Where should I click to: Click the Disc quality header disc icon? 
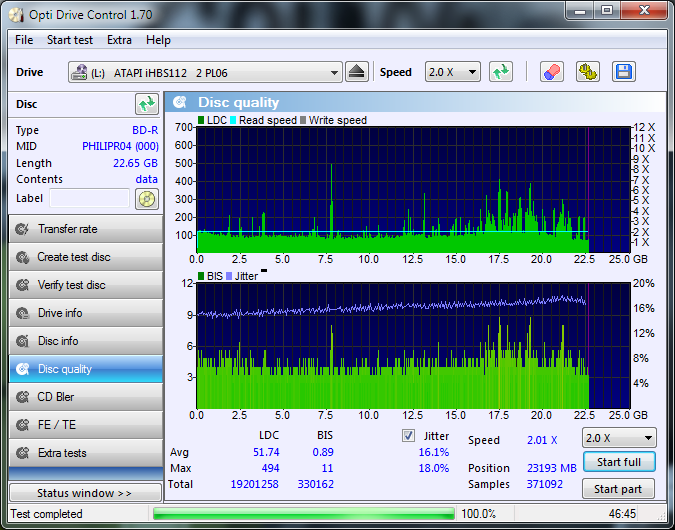click(x=180, y=102)
